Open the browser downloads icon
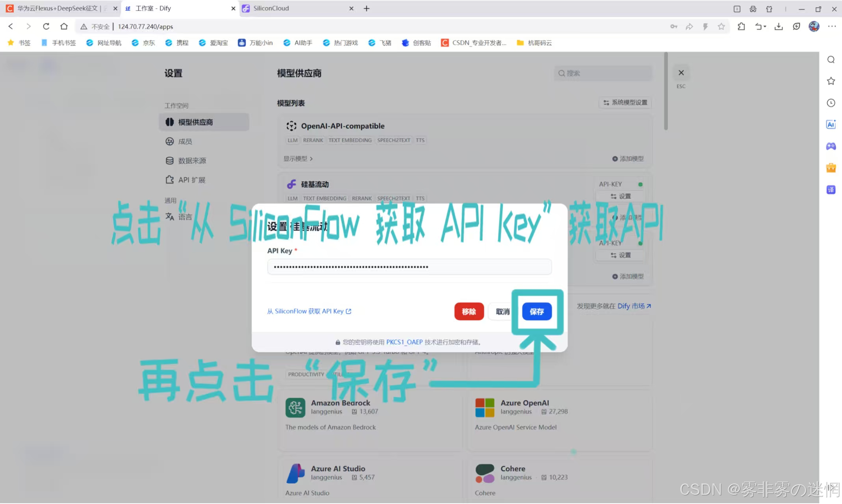This screenshot has height=504, width=842. tap(779, 26)
